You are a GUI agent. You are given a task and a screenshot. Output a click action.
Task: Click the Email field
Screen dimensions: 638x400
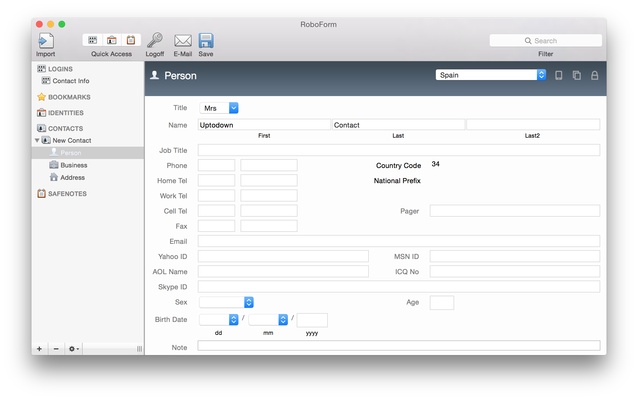click(x=399, y=241)
